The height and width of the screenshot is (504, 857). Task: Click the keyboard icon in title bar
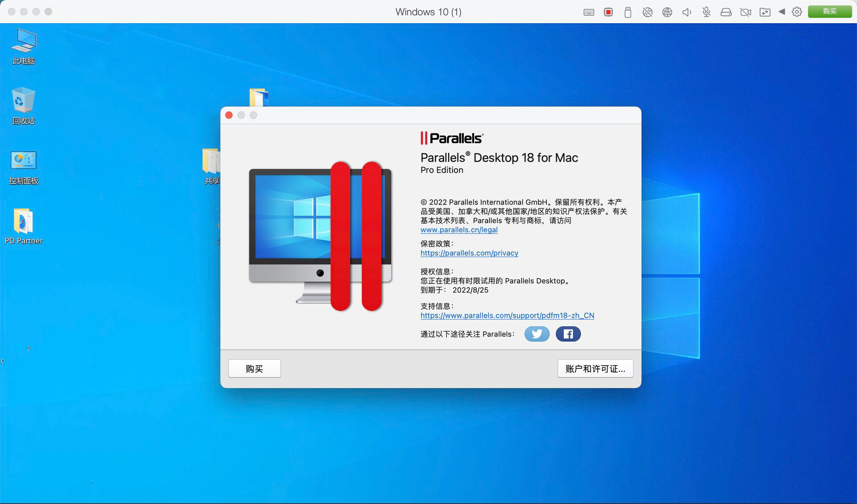(x=589, y=12)
